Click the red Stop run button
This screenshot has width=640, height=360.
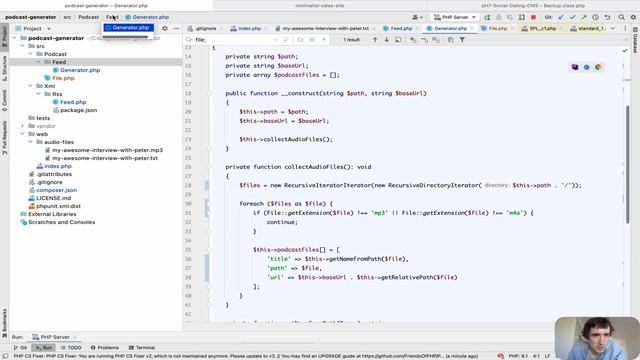coord(533,17)
